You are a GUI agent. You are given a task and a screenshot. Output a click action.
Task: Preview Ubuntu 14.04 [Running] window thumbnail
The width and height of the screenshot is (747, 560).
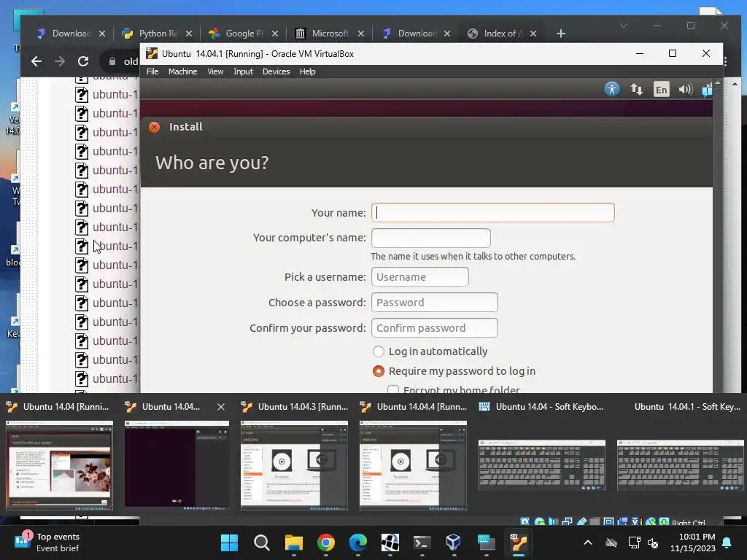point(59,465)
